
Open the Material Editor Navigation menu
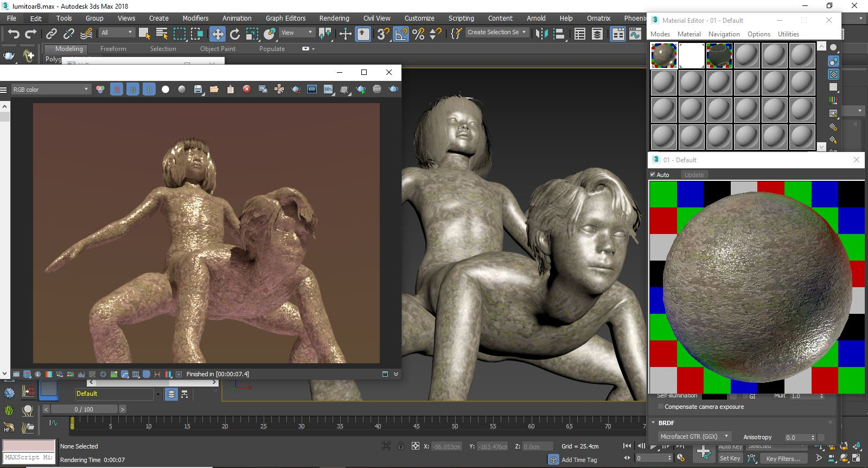(x=724, y=34)
